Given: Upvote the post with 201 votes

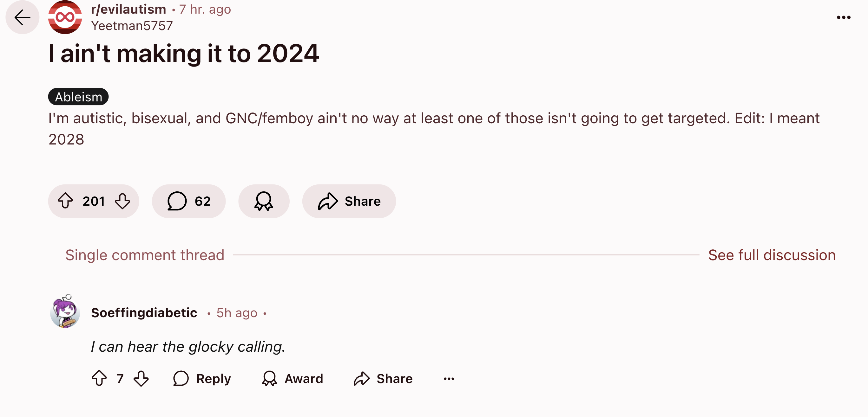Looking at the screenshot, I should 65,201.
